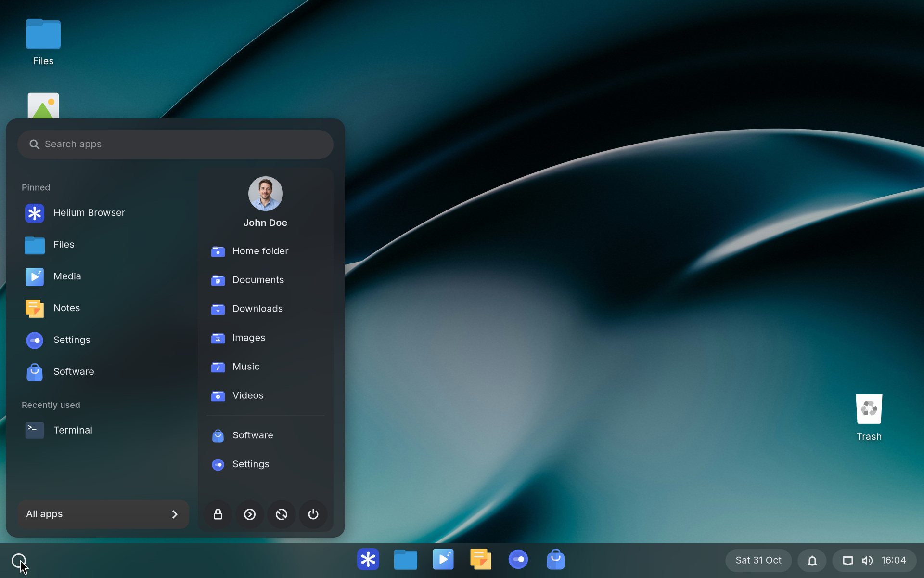
Task: Select the Trash desktop icon
Action: (869, 418)
